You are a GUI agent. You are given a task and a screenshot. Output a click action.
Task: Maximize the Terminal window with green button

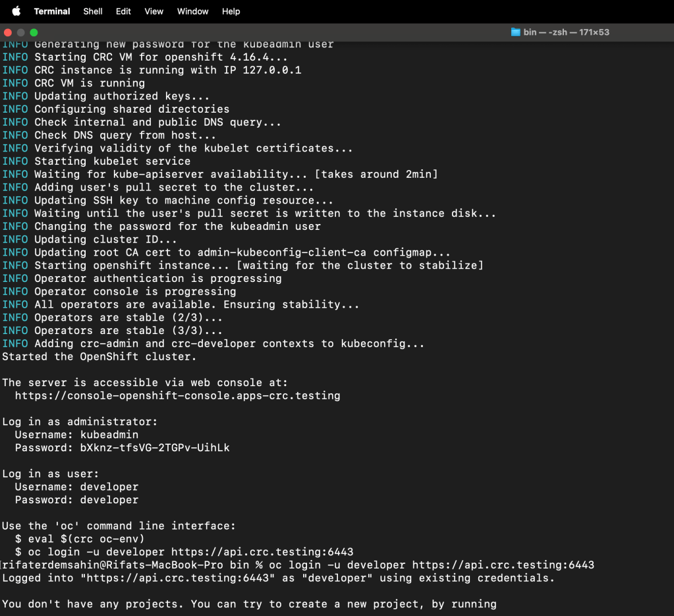click(x=34, y=33)
